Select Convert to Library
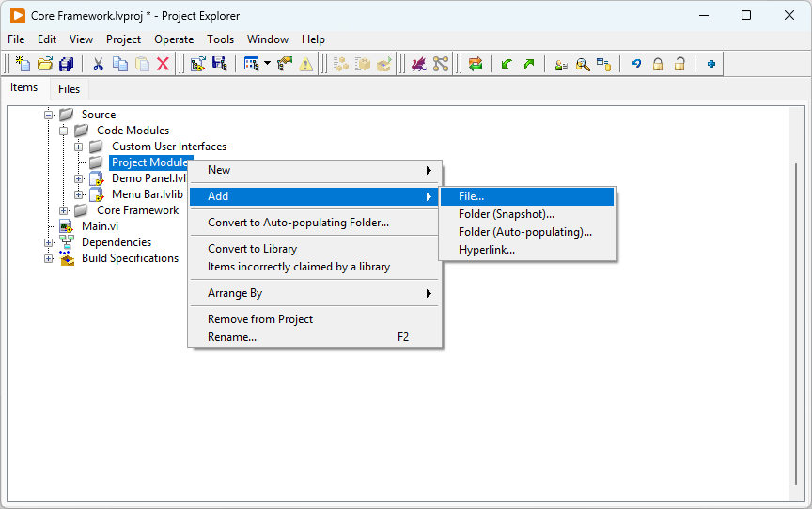The height and width of the screenshot is (509, 812). click(314, 249)
